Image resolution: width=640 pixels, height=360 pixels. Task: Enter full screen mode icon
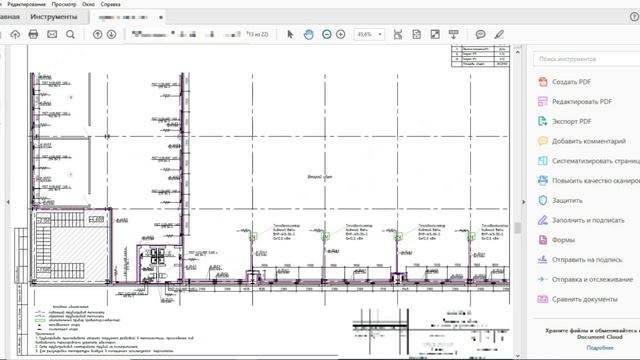tap(435, 34)
